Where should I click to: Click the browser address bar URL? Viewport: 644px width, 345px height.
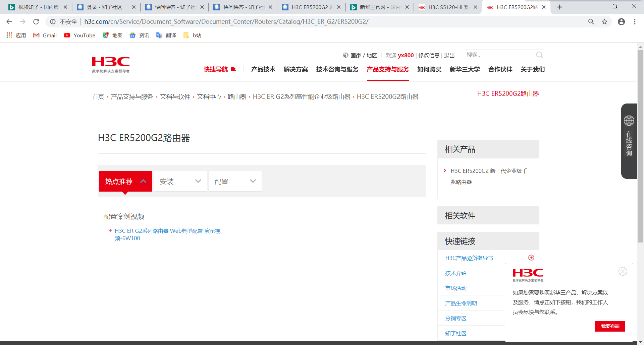point(226,22)
